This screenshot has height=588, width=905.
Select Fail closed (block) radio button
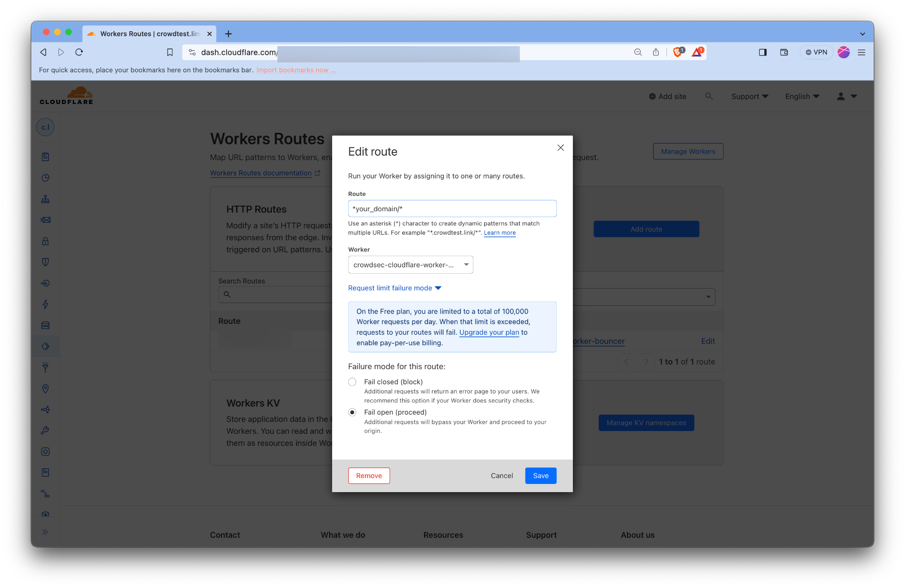click(x=353, y=381)
